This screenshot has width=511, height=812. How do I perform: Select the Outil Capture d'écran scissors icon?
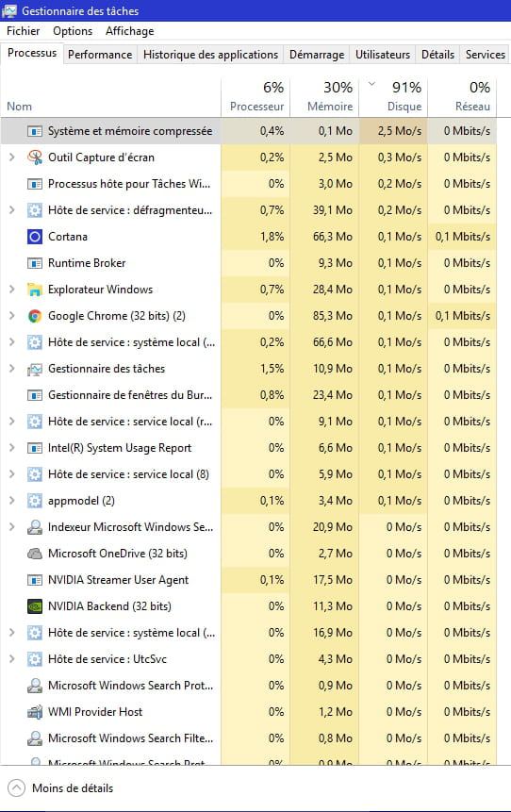coord(34,157)
